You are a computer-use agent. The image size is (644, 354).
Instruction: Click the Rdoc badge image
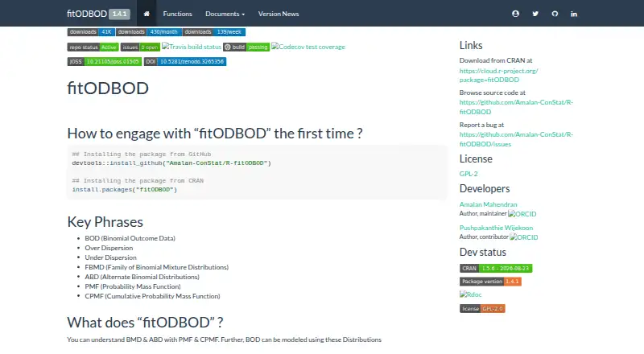[471, 294]
